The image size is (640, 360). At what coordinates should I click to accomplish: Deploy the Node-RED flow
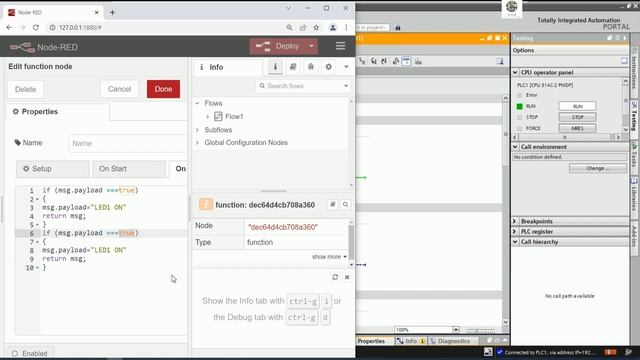coord(278,46)
